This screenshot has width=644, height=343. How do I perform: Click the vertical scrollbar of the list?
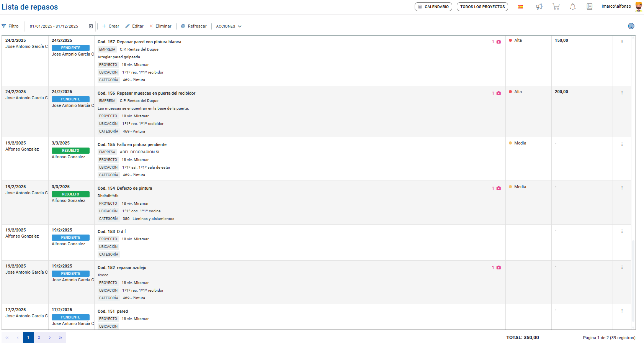tap(633, 280)
